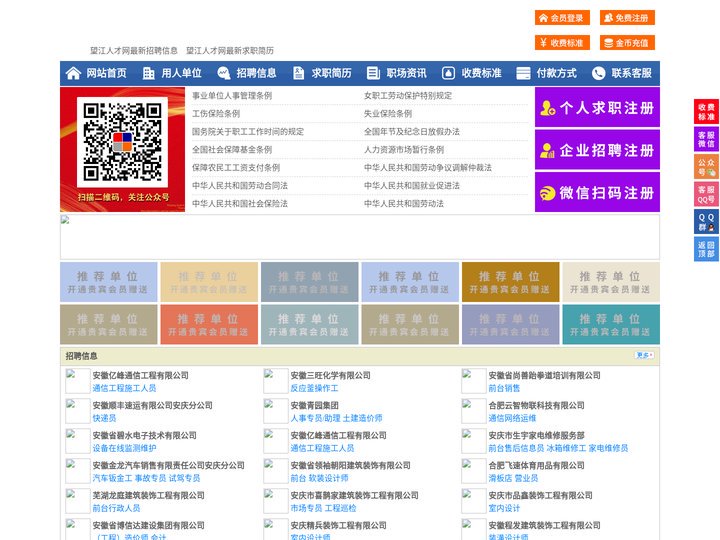The height and width of the screenshot is (540, 720).
Task: Click the logo thumbnail for 安徽三旺化学有限公司
Action: [276, 381]
